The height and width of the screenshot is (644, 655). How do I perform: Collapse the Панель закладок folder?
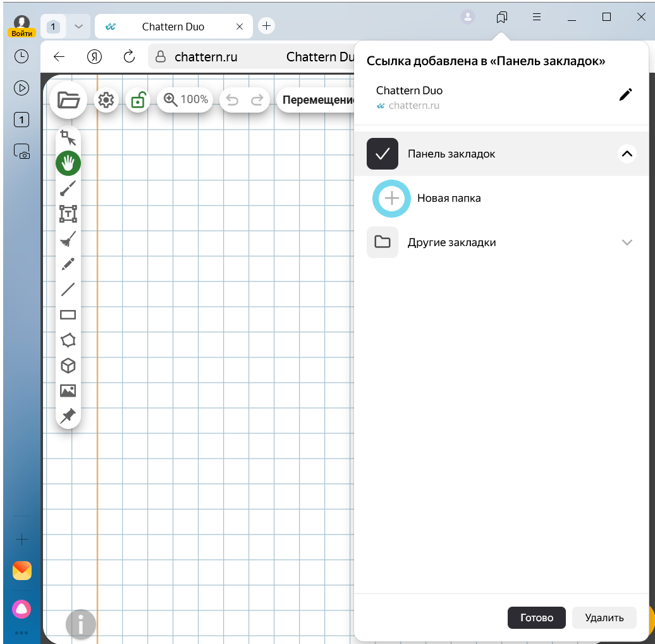point(627,154)
